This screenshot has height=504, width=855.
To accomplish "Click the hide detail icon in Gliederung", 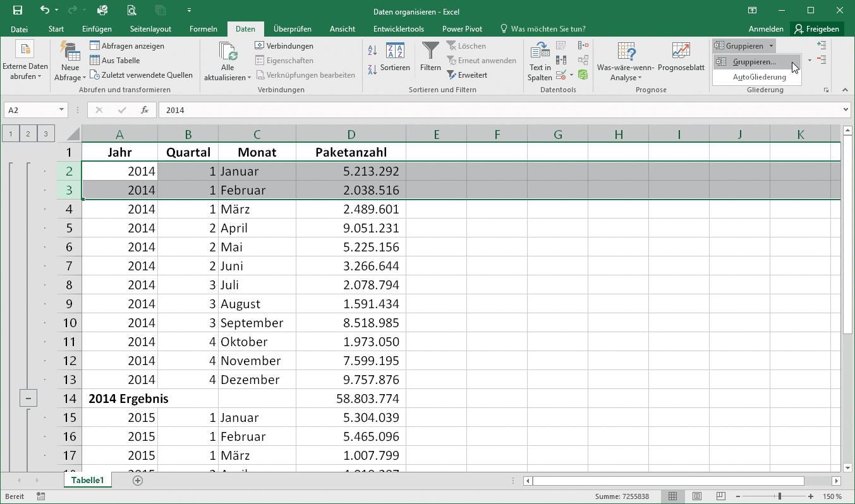I will 822,59.
